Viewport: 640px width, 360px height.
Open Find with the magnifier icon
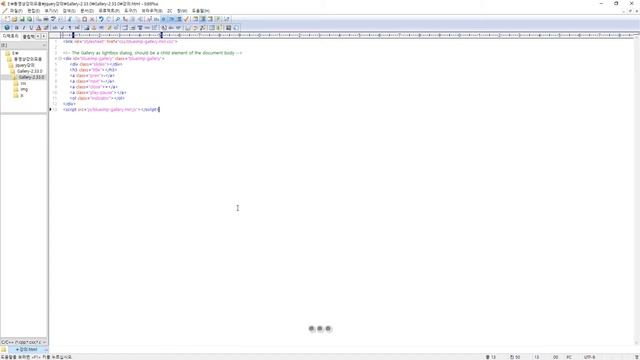tap(118, 19)
